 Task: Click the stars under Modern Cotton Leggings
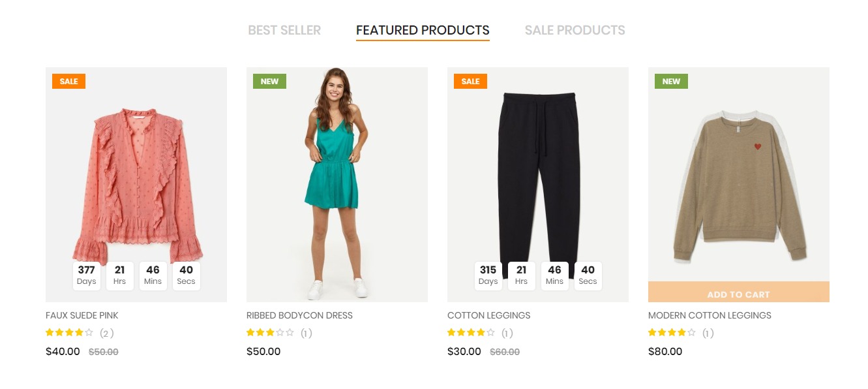[672, 333]
